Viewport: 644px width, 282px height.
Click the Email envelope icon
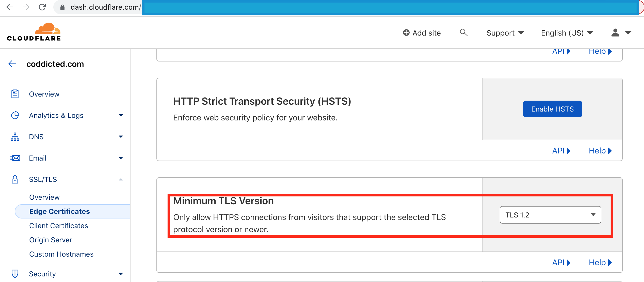(x=15, y=158)
